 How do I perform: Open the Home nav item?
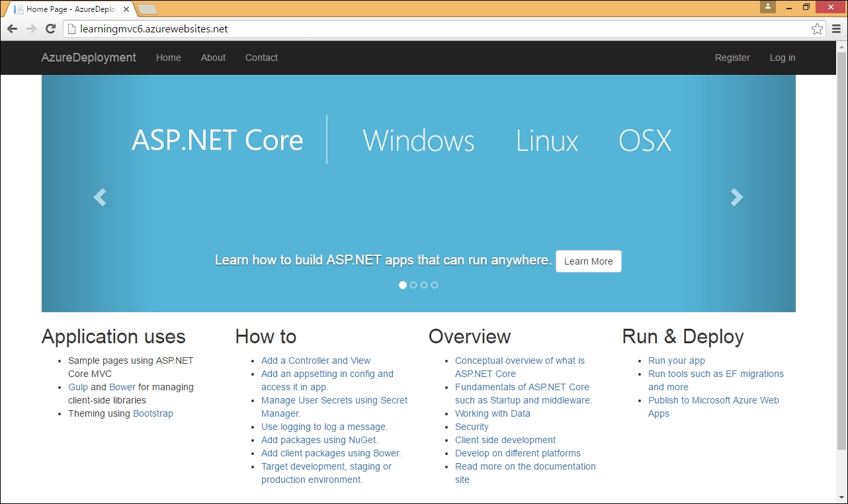[169, 58]
